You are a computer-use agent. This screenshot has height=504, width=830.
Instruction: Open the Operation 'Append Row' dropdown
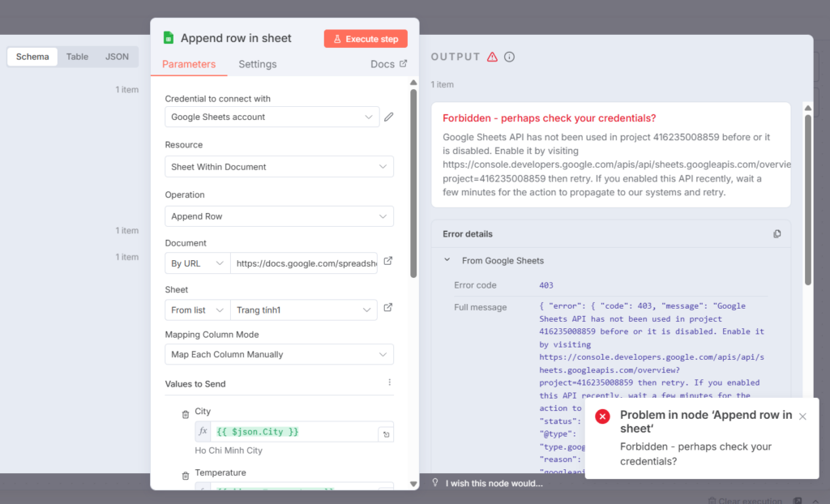279,216
